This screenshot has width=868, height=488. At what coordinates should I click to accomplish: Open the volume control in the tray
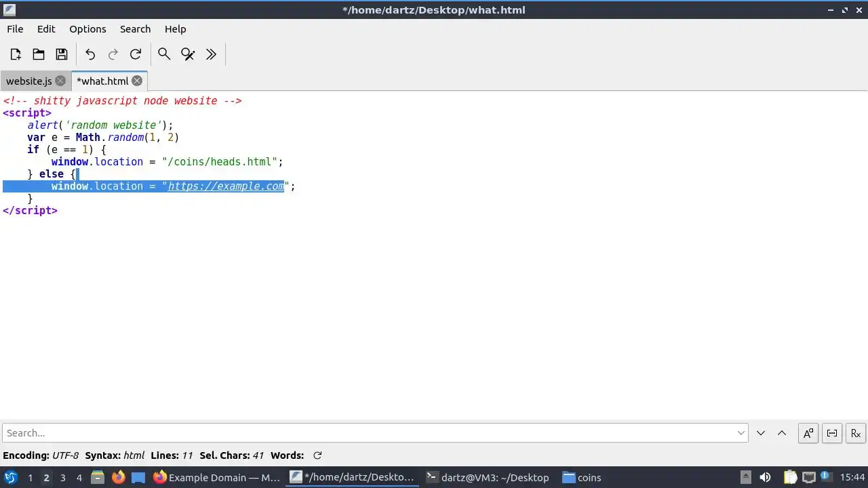pyautogui.click(x=765, y=477)
